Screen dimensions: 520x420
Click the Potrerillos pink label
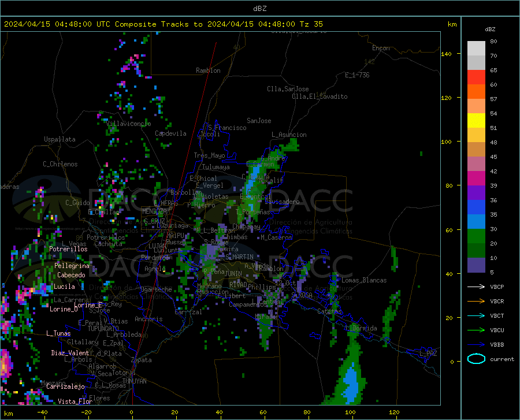[68, 249]
